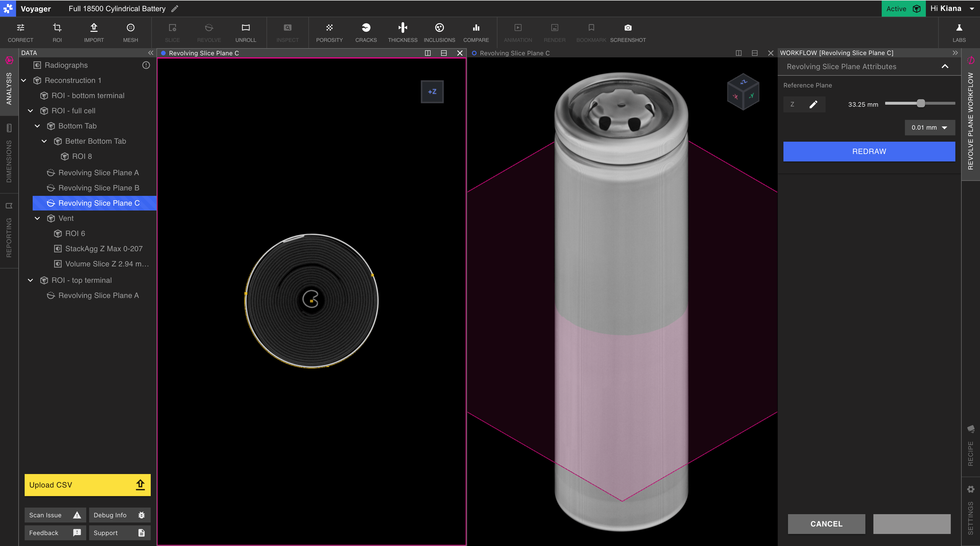Collapse the ROI - full cell node
This screenshot has height=546, width=980.
pos(30,111)
